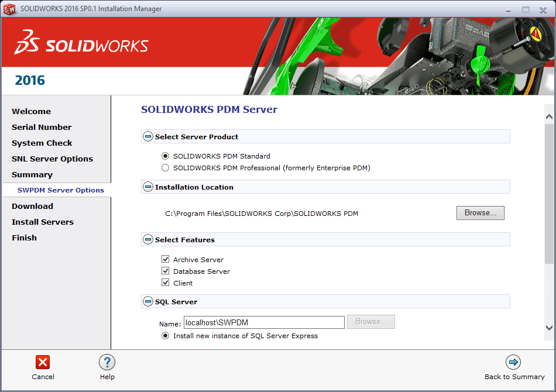Open Help with the question mark icon
The height and width of the screenshot is (392, 556).
(x=107, y=362)
